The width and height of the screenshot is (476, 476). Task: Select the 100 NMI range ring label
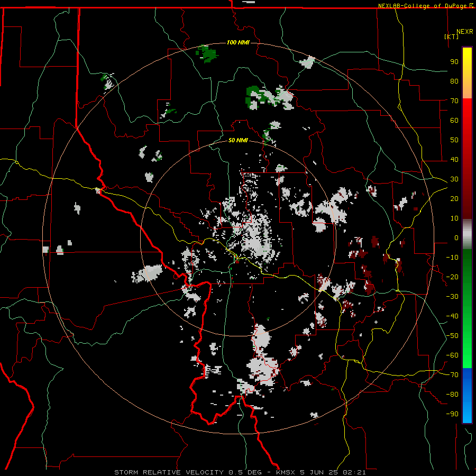(238, 42)
